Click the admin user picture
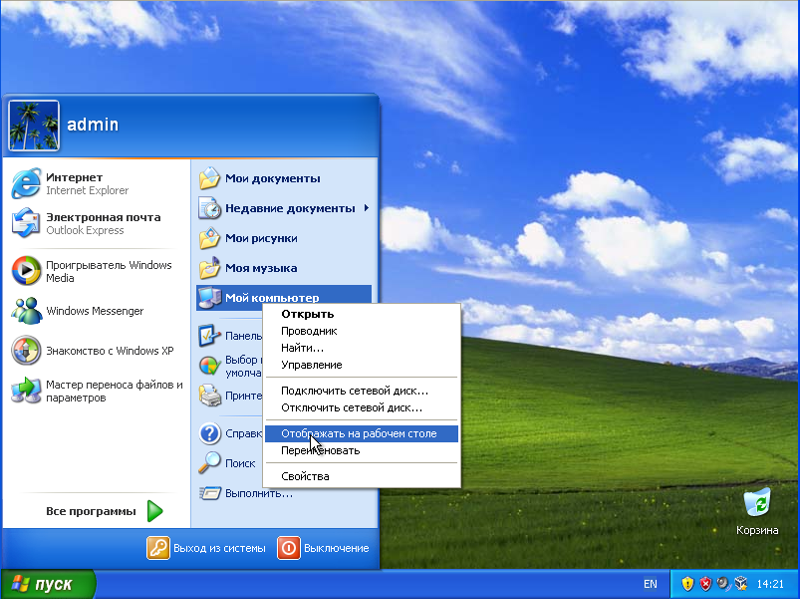 pos(34,125)
